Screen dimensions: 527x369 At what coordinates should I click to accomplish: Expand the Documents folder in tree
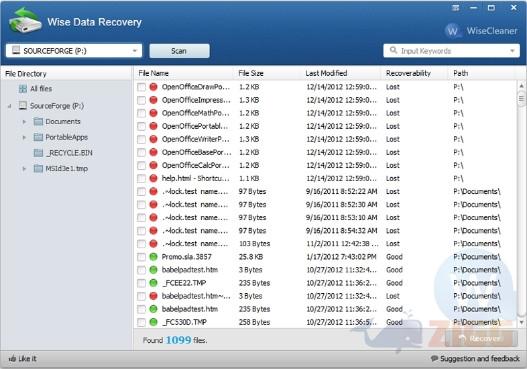coord(24,122)
